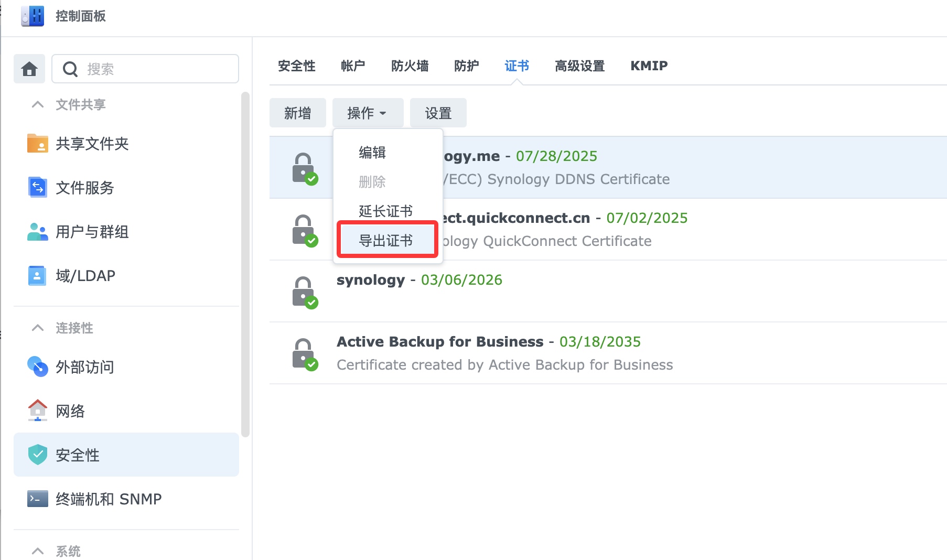Open 域/LDAP icon in sidebar

point(37,275)
